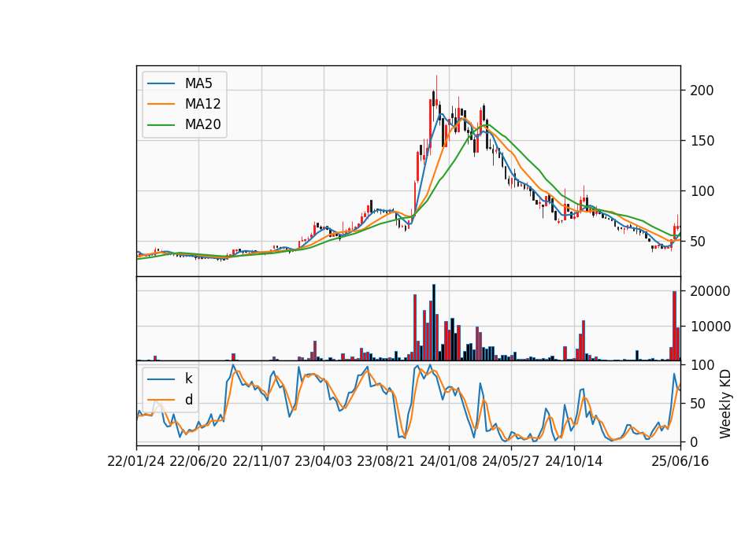The image size is (756, 543).
Task: Click the 23/04/03 date label
Action: (324, 462)
